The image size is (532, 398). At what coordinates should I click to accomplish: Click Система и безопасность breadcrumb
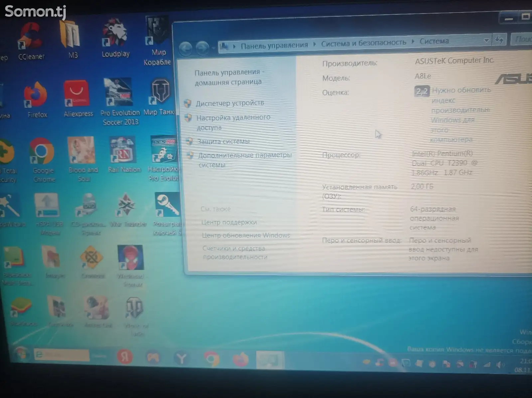(363, 43)
